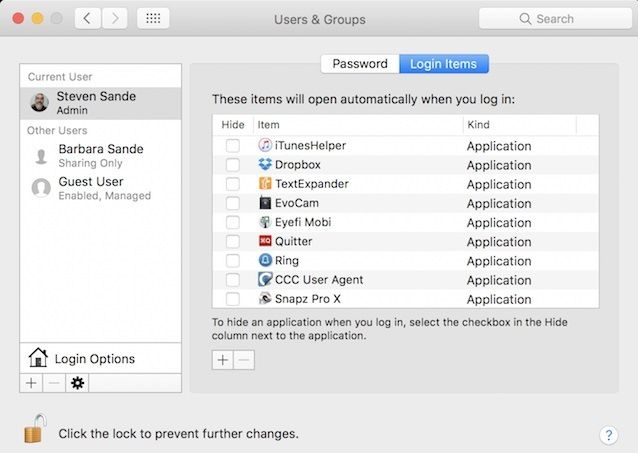Click the lock icon to prevent changes
Viewport: 638px width, 453px height.
pyautogui.click(x=34, y=430)
